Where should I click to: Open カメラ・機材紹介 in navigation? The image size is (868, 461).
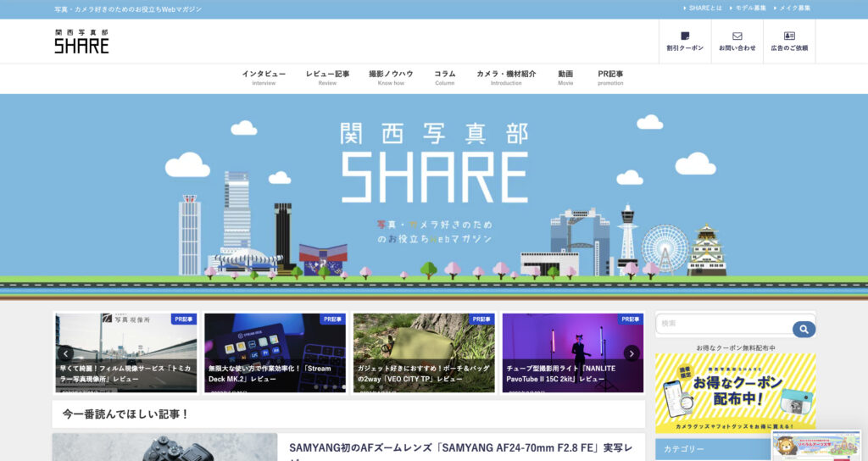pos(506,77)
